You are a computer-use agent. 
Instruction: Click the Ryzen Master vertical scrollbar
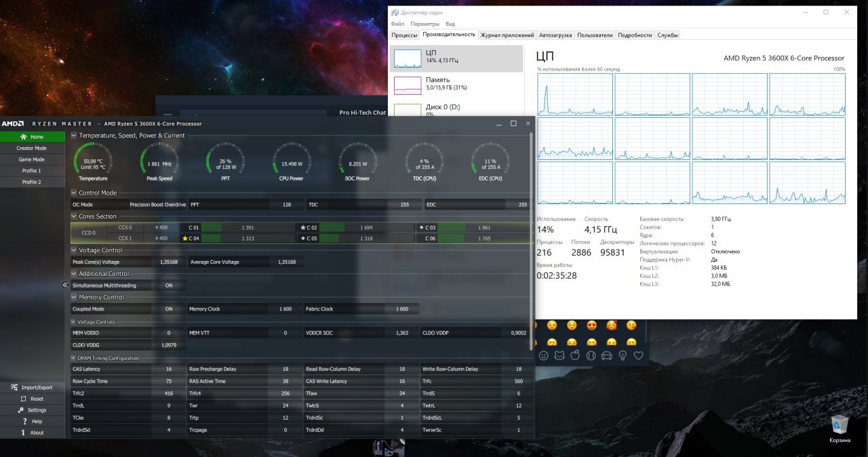point(532,241)
